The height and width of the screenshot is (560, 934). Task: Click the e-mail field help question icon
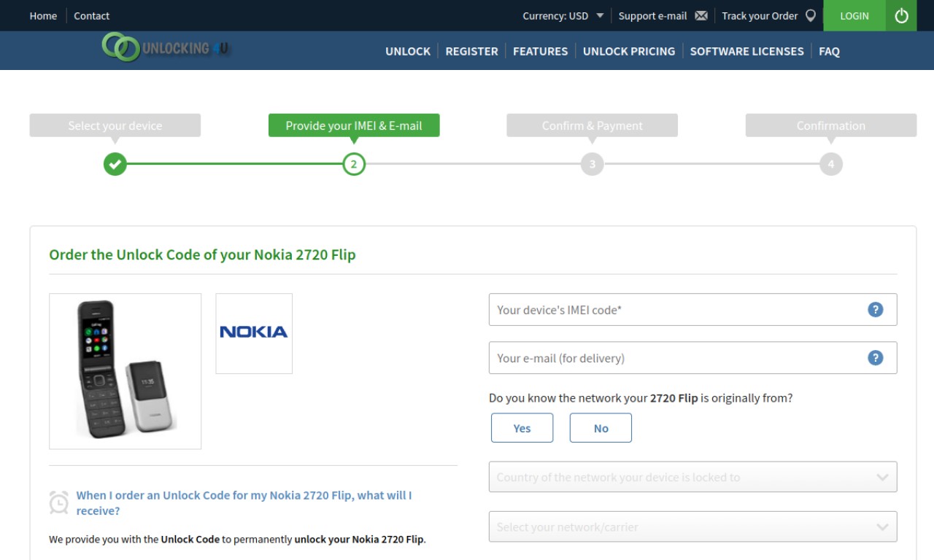[876, 357]
